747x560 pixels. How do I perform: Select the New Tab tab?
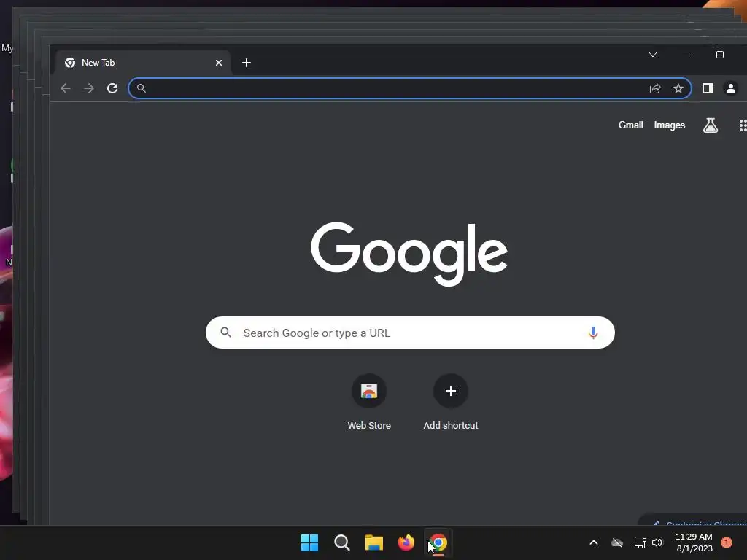tap(143, 63)
